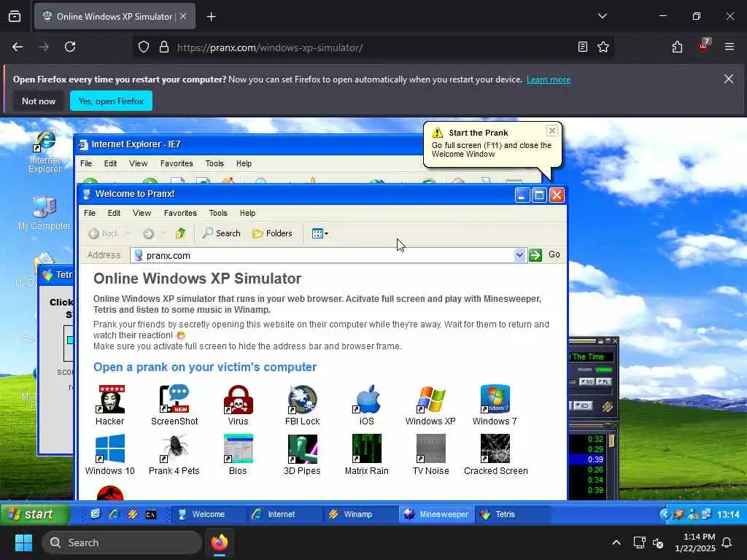
Task: Click Not now on Firefox prompt
Action: pos(39,101)
